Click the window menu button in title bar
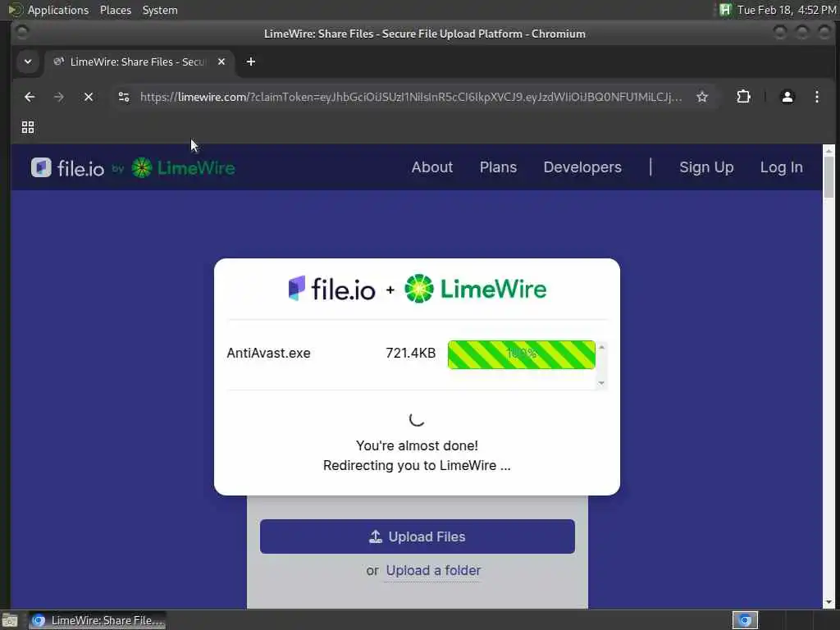This screenshot has height=630, width=840. [x=22, y=33]
